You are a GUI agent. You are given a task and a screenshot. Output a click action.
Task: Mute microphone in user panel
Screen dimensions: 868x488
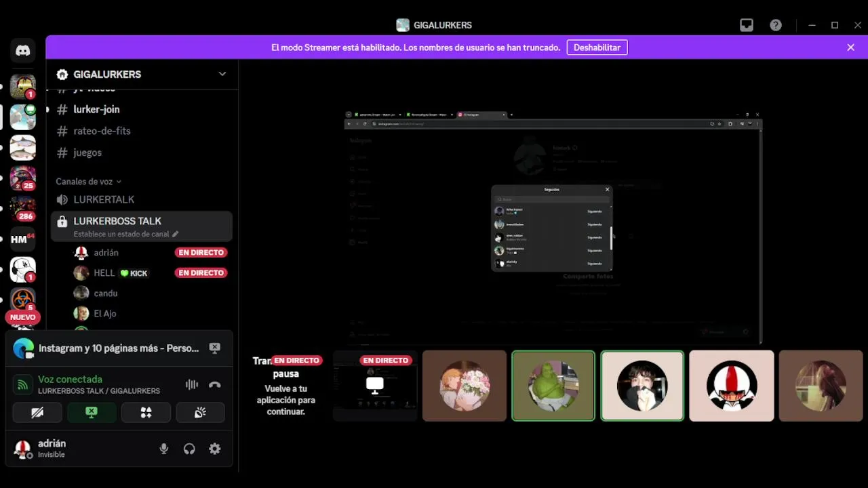(x=163, y=449)
